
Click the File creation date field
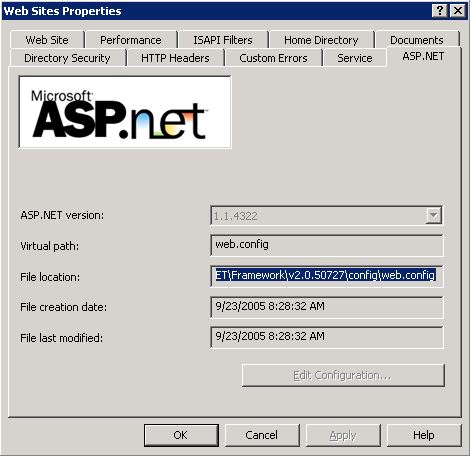327,307
